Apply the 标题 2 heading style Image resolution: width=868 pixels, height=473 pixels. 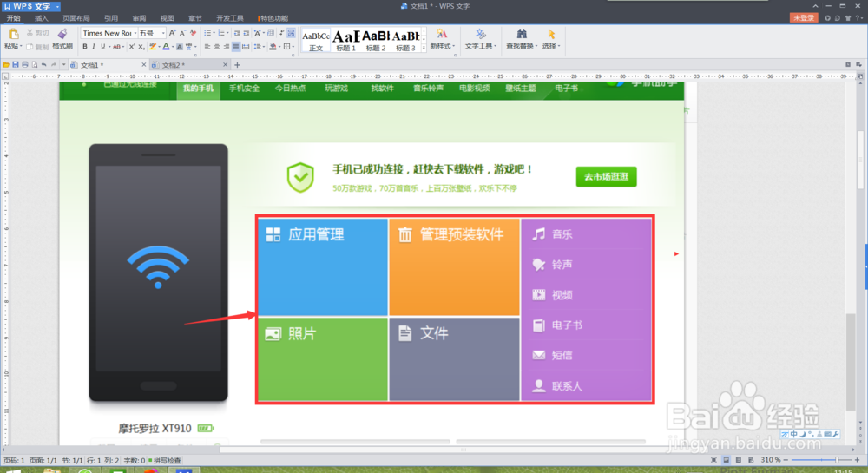pyautogui.click(x=376, y=40)
